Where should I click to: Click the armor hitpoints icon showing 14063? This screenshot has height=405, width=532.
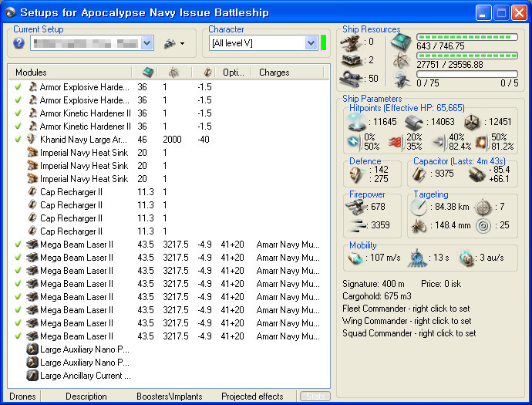[x=414, y=123]
